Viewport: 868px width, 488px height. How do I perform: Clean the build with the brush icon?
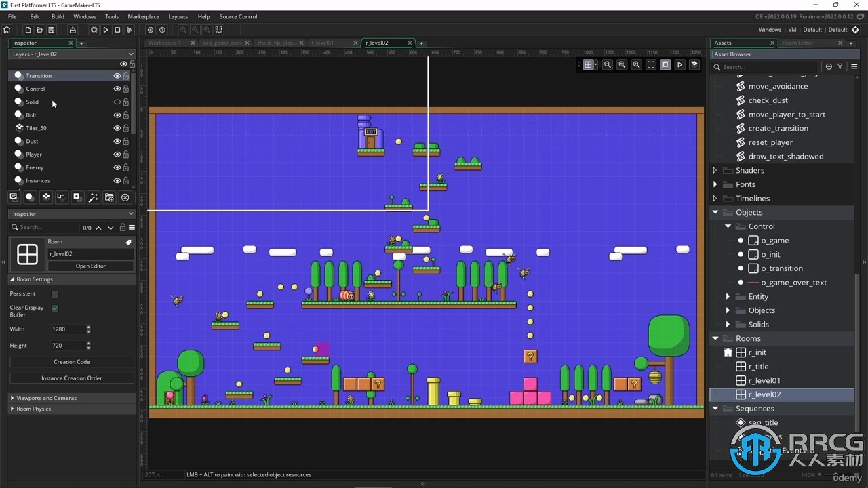pyautogui.click(x=129, y=30)
